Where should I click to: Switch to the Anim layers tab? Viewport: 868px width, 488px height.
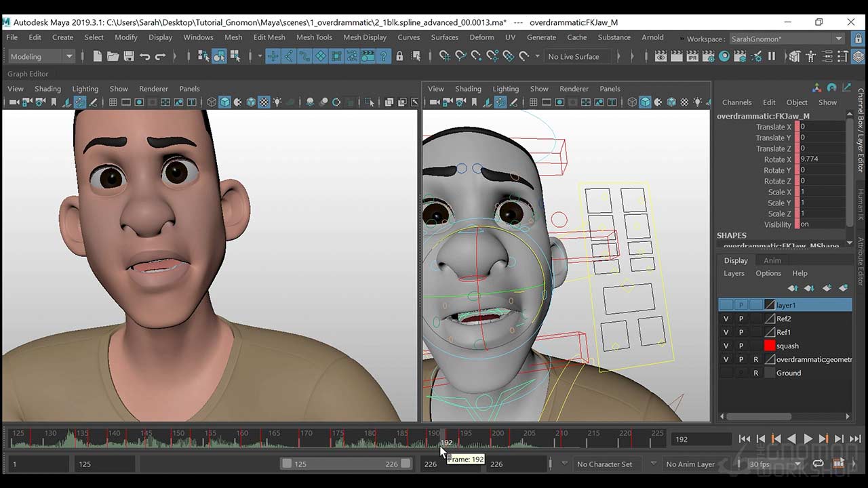click(772, 260)
